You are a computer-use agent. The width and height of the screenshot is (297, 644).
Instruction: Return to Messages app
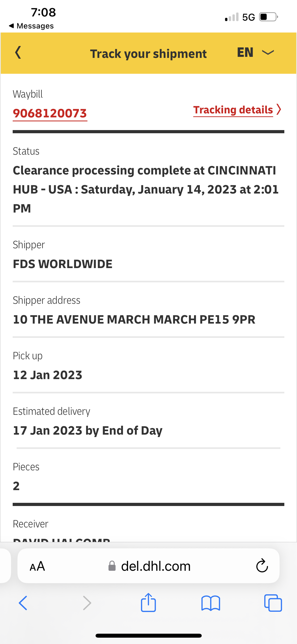[31, 26]
